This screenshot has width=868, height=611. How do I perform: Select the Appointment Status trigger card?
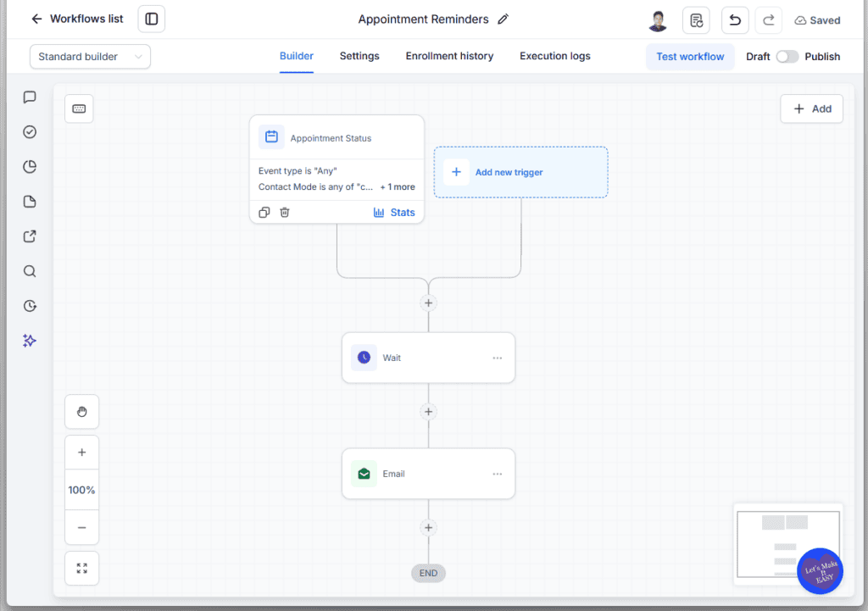pos(337,169)
